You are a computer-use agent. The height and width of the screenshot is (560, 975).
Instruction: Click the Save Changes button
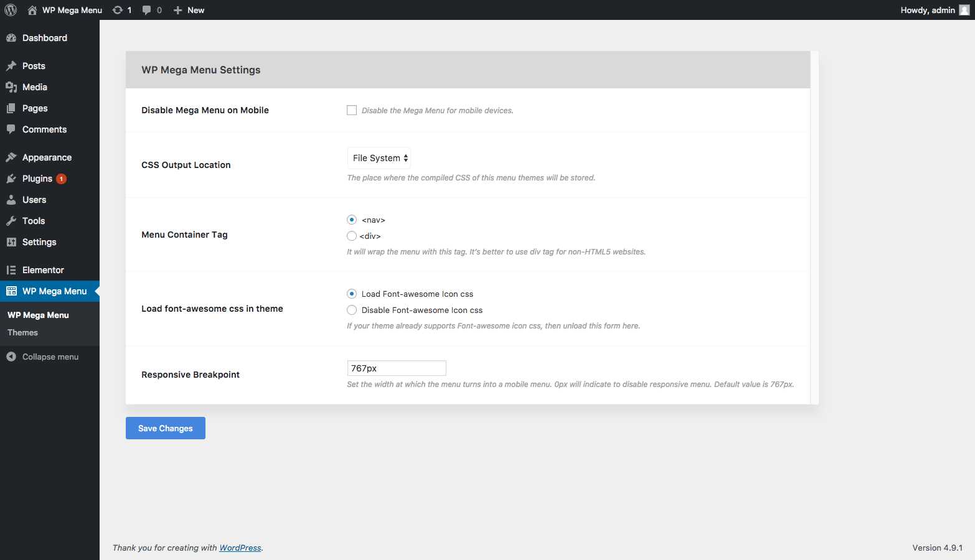[166, 428]
